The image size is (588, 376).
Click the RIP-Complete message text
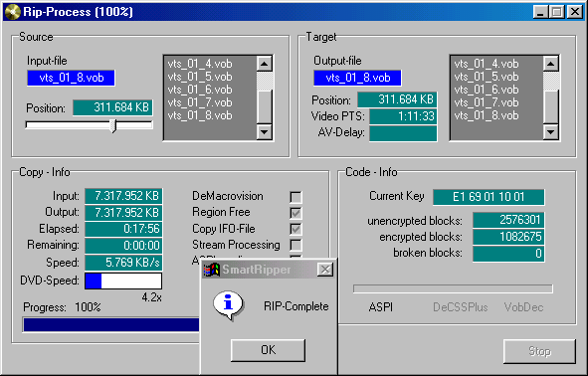coord(296,306)
